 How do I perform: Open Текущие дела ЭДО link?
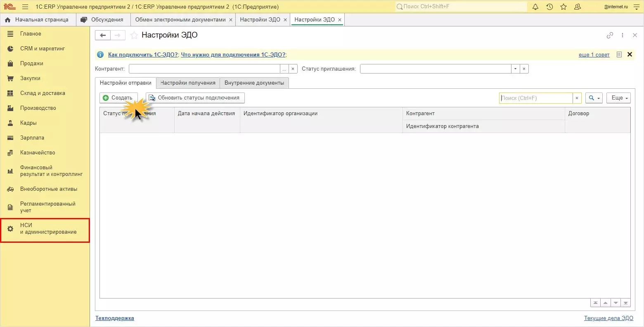pyautogui.click(x=608, y=318)
